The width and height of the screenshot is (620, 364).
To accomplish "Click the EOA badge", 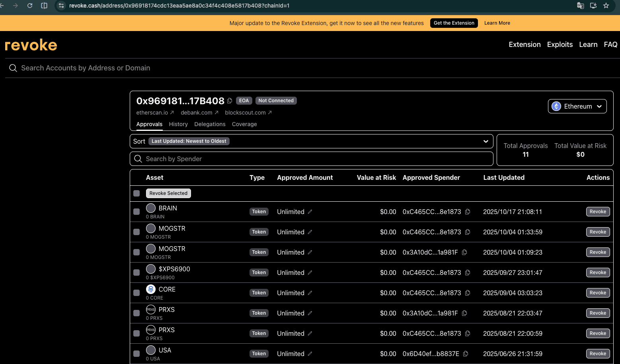I will click(x=244, y=101).
